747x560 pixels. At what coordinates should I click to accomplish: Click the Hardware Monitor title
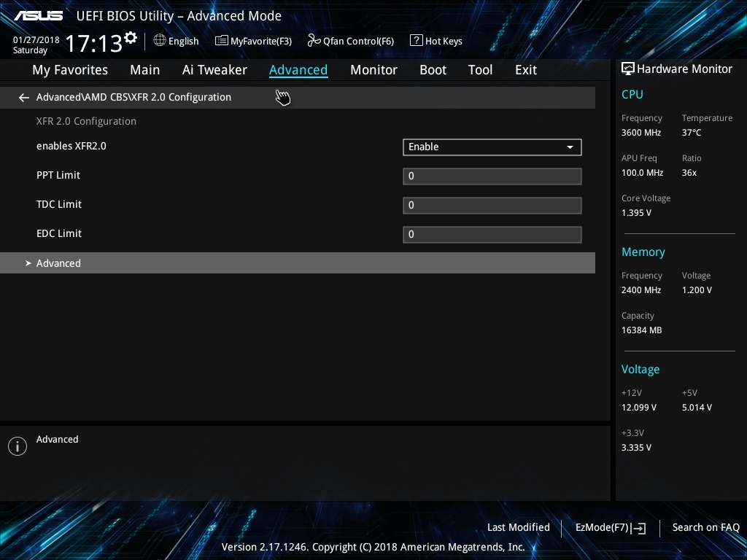point(684,69)
